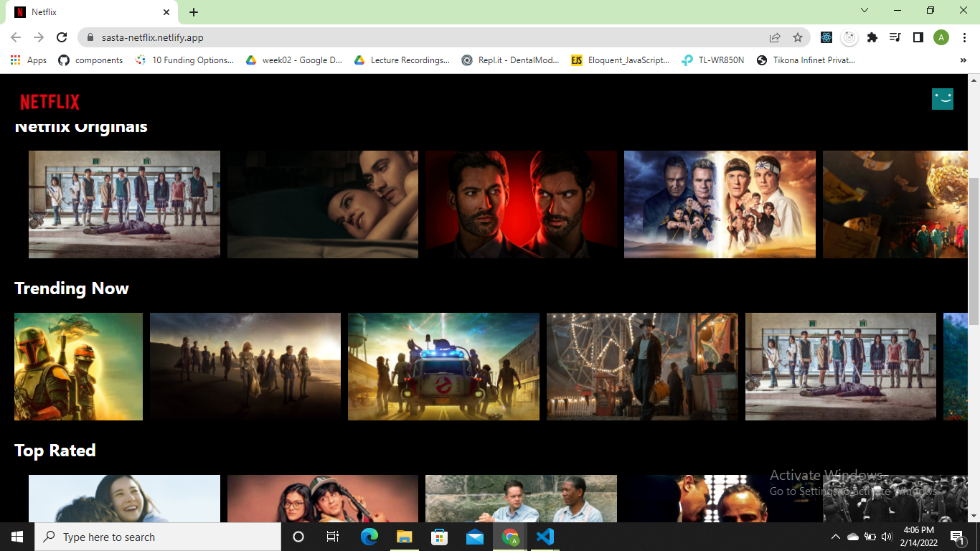Open the Apps bookmark shortcut

tap(29, 60)
